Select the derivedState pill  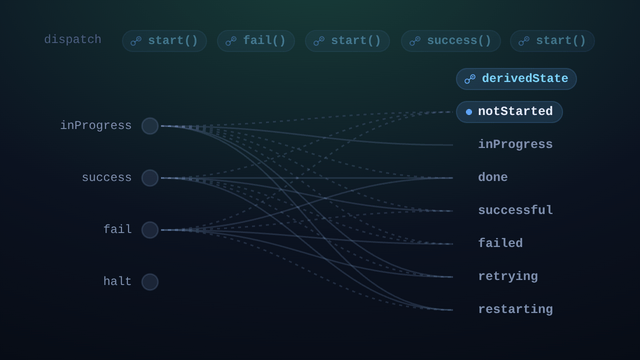516,79
